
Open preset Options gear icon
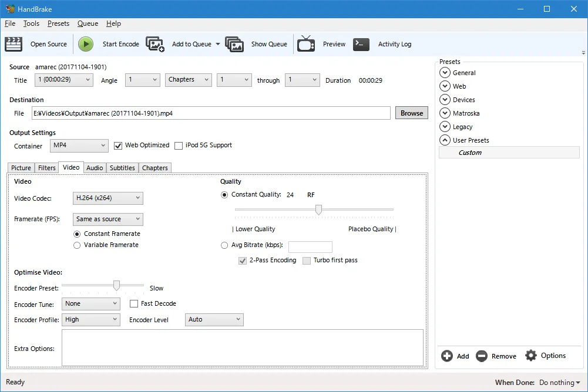click(x=531, y=356)
